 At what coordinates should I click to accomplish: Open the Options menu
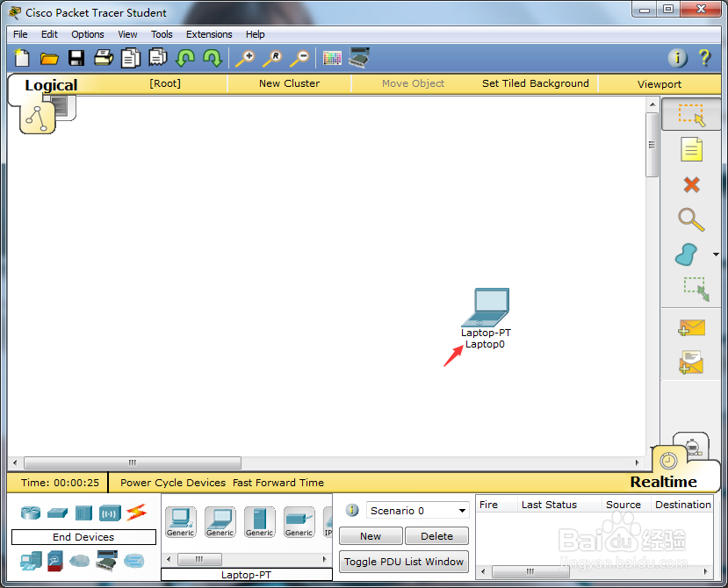(x=87, y=34)
